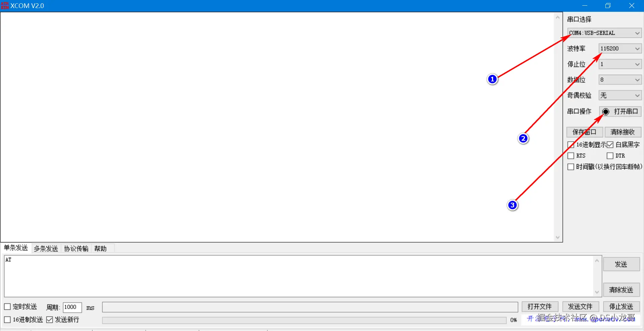Uncheck the 发送新行 checkbox
Viewport: 644px width, 331px height.
[50, 320]
